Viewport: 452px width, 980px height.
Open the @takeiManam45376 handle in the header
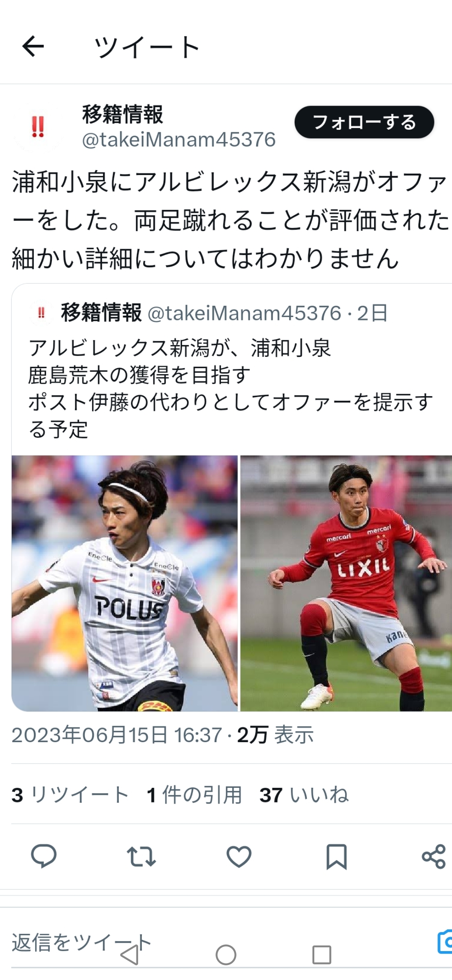[179, 139]
